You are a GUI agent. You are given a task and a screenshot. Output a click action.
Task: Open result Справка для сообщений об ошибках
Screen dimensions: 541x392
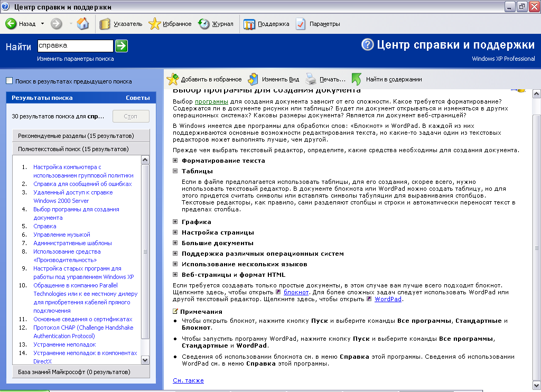pos(82,184)
